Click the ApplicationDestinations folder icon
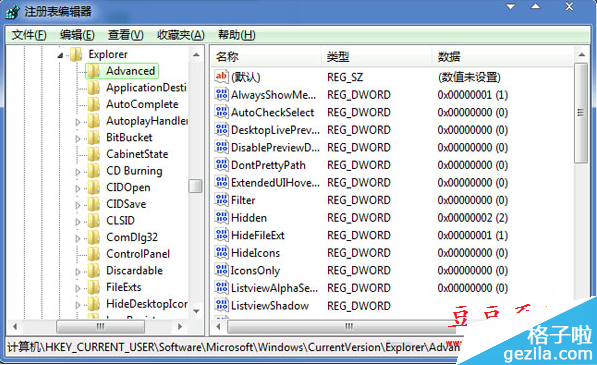The width and height of the screenshot is (597, 365). pyautogui.click(x=94, y=88)
